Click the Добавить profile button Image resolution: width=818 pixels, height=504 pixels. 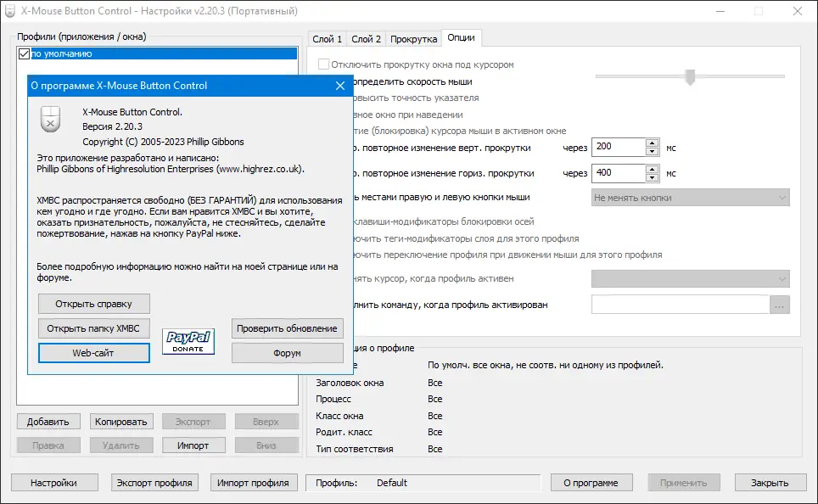48,422
